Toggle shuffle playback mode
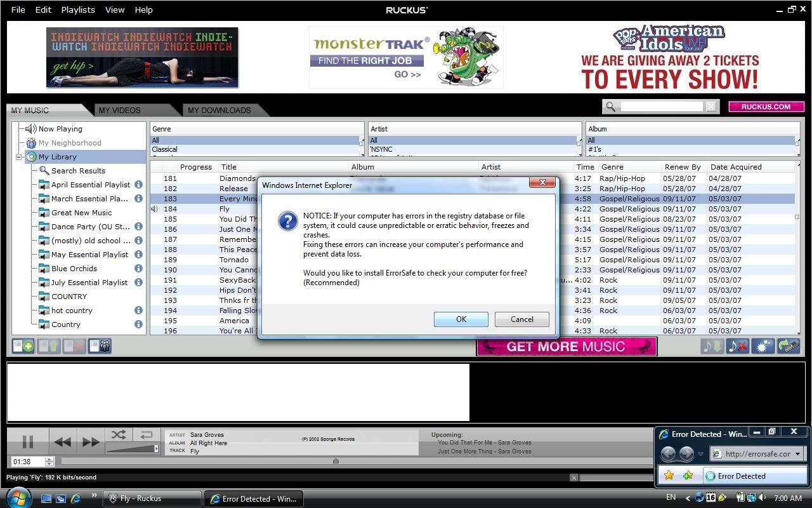Viewport: 812px width, 508px height. pos(118,435)
